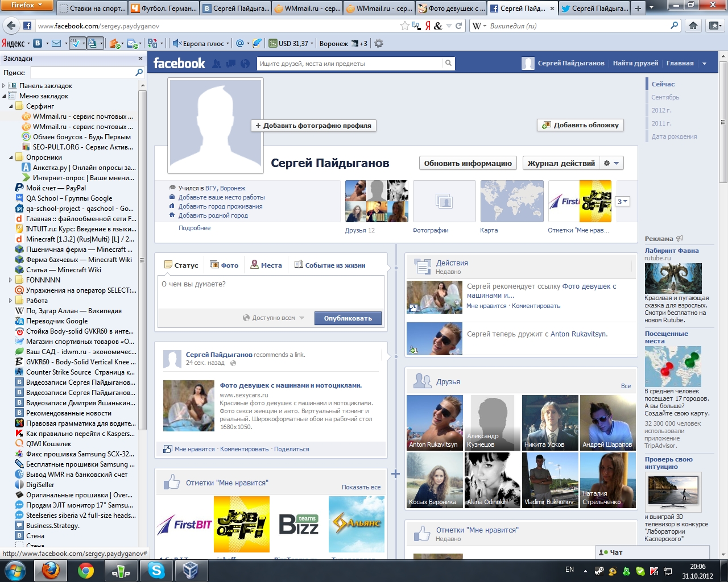The height and width of the screenshot is (582, 728).
Task: Open the Доступно всем audience dropdown
Action: 274,318
